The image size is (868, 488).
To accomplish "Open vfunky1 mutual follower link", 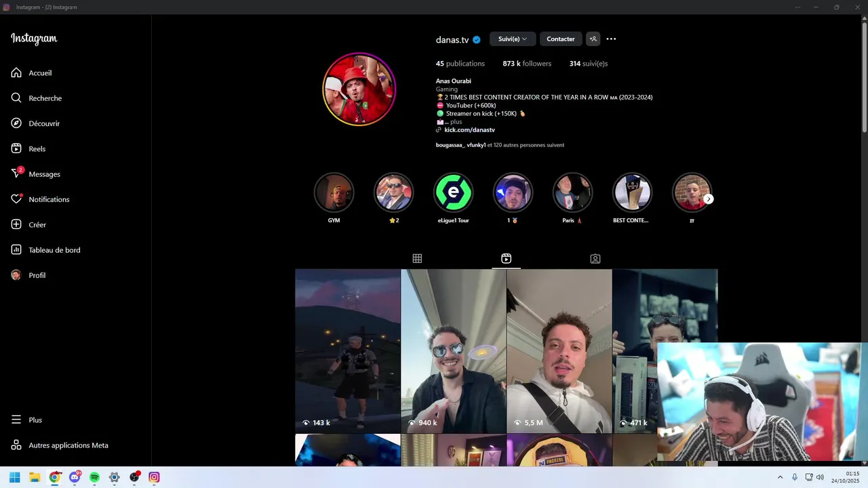I will 476,145.
